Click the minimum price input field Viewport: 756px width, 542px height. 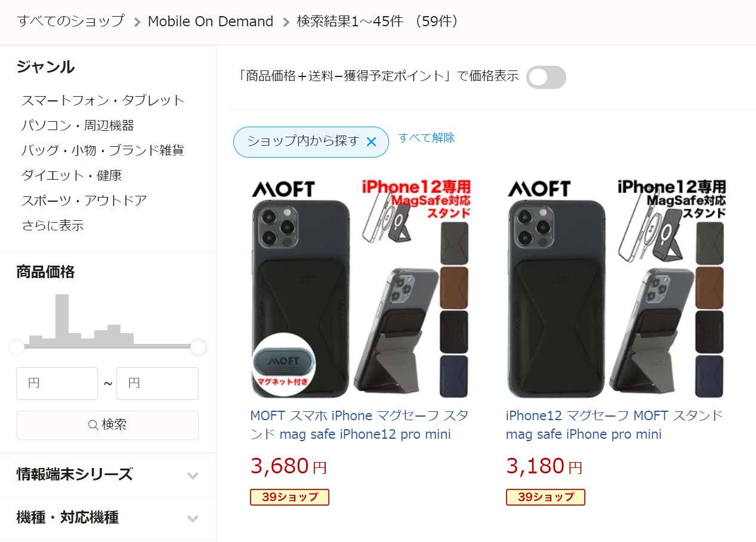[x=57, y=383]
